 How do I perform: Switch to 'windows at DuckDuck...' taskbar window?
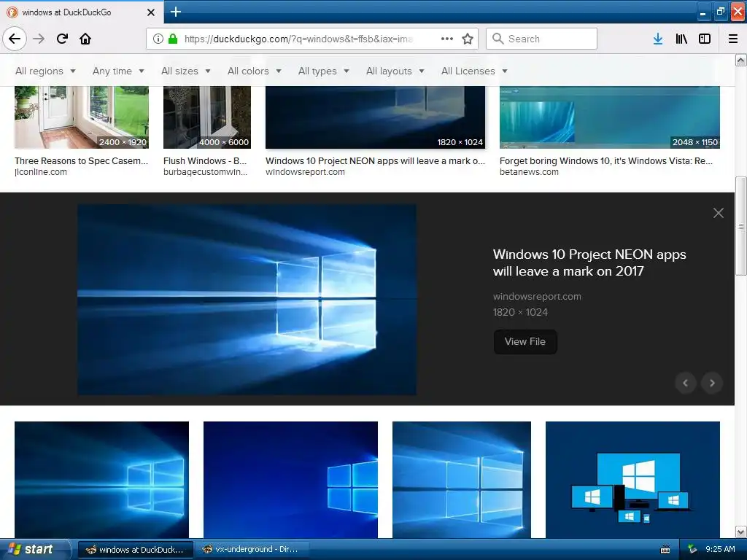[x=135, y=550]
